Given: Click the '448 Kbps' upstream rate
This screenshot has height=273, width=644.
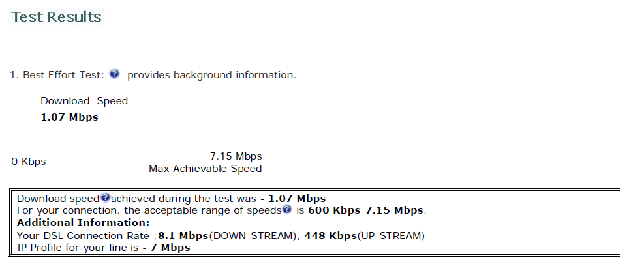Looking at the screenshot, I should pos(331,236).
